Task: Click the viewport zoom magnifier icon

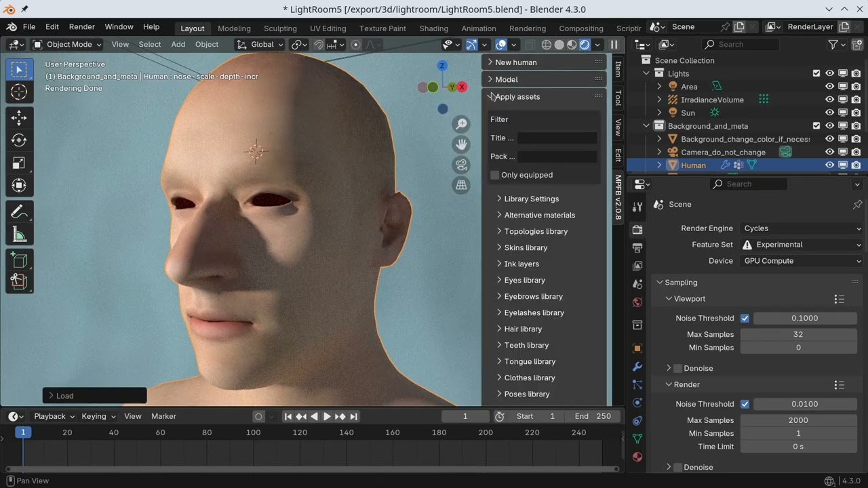Action: click(461, 124)
